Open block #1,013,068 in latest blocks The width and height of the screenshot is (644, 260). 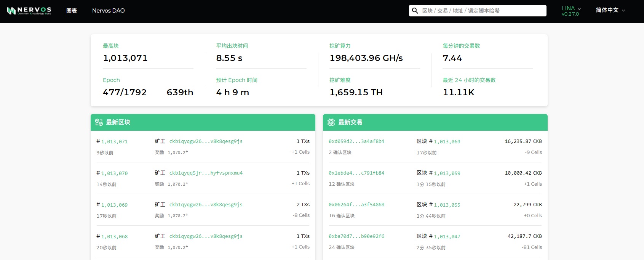coord(114,236)
